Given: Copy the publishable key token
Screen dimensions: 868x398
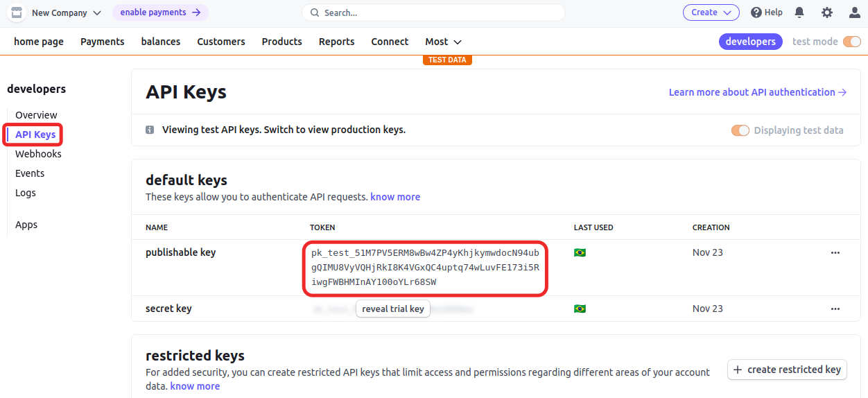Looking at the screenshot, I should [426, 268].
